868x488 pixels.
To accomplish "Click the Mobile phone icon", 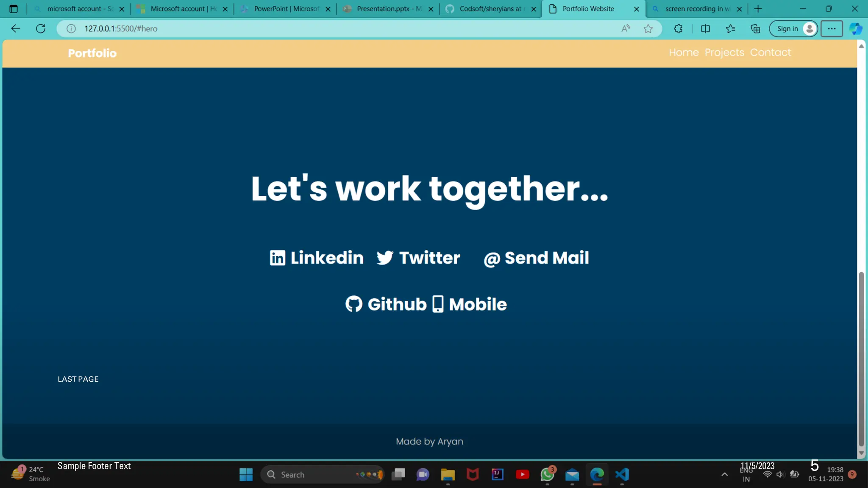I will point(438,304).
